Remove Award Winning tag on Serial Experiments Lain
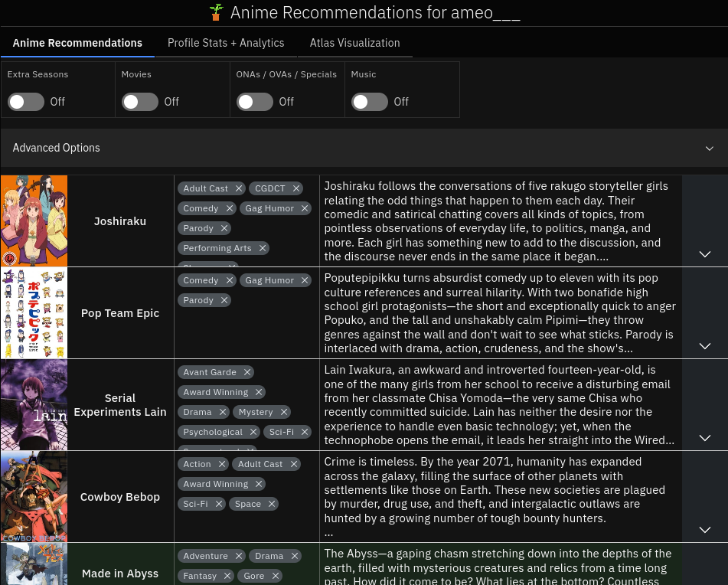 (259, 392)
